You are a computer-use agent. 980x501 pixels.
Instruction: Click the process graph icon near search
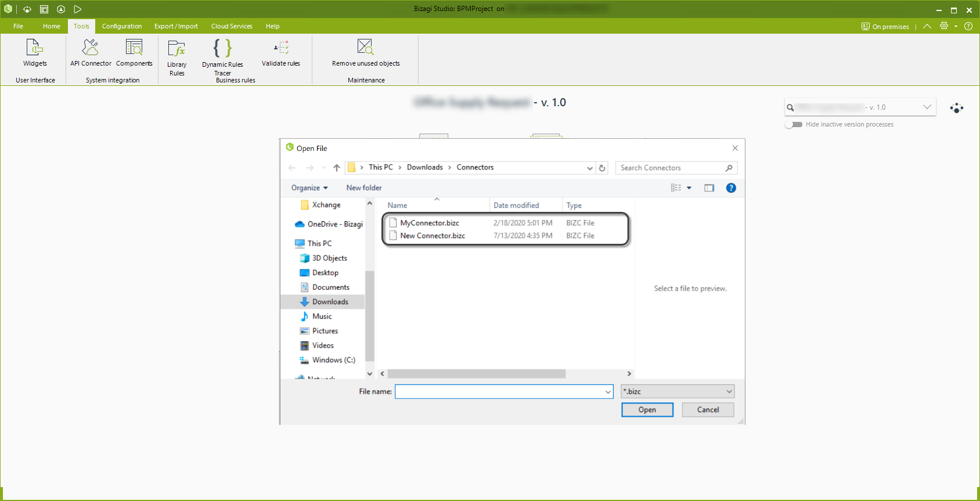pyautogui.click(x=957, y=108)
